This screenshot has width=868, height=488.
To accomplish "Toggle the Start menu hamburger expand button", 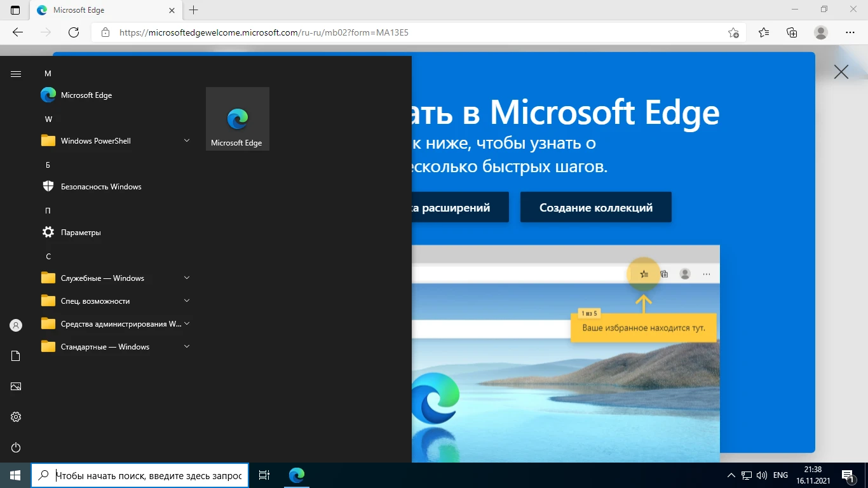I will pyautogui.click(x=16, y=74).
